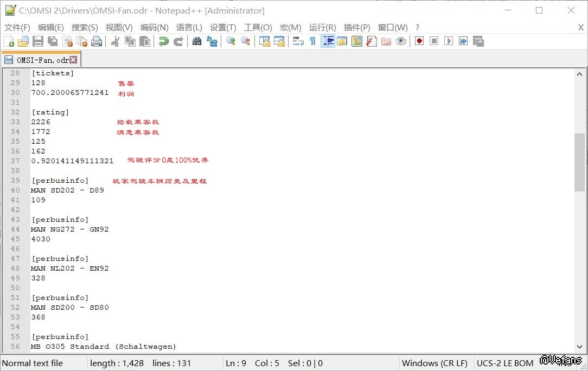
Task: Open the 文件(F) menu
Action: (x=17, y=27)
